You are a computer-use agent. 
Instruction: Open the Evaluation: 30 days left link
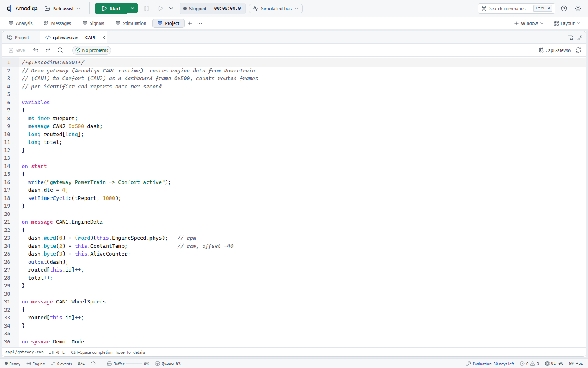point(490,364)
